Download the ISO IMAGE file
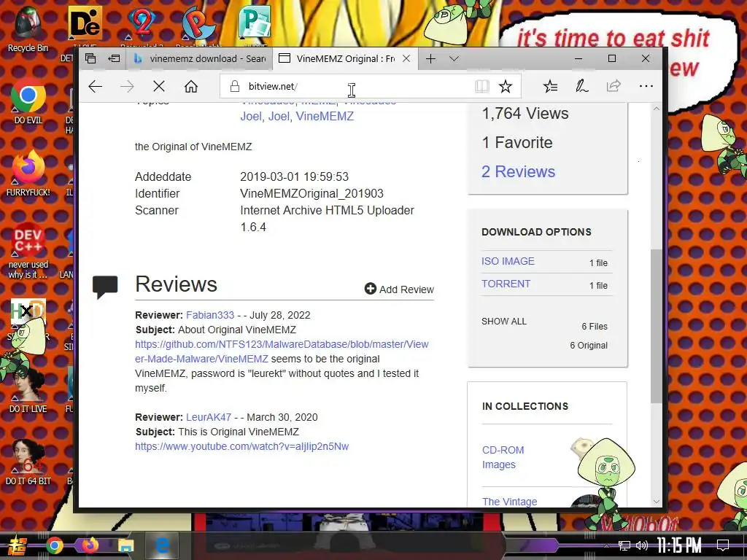Screen dimensions: 747x560 [508, 261]
